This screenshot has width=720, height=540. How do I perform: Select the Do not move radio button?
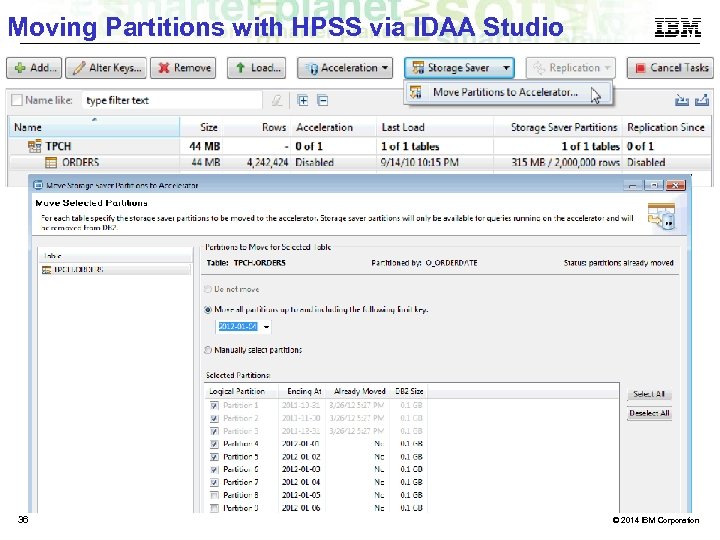coord(208,289)
